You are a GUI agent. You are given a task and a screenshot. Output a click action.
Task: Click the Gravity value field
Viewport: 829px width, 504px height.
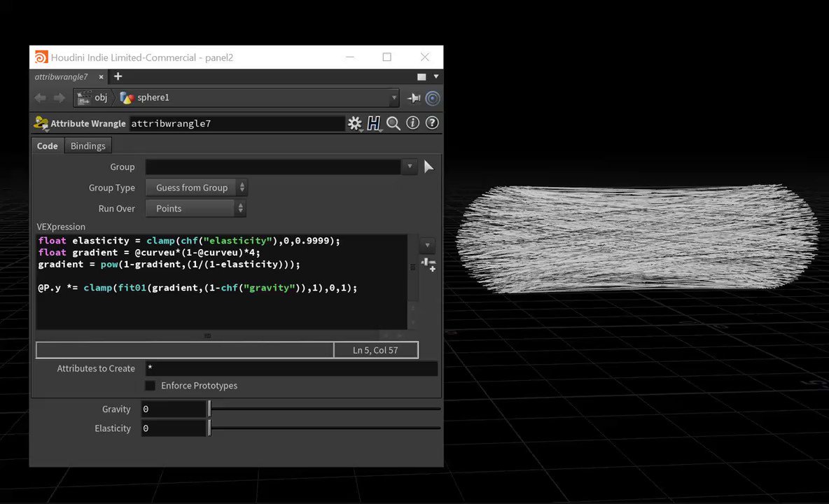(174, 409)
